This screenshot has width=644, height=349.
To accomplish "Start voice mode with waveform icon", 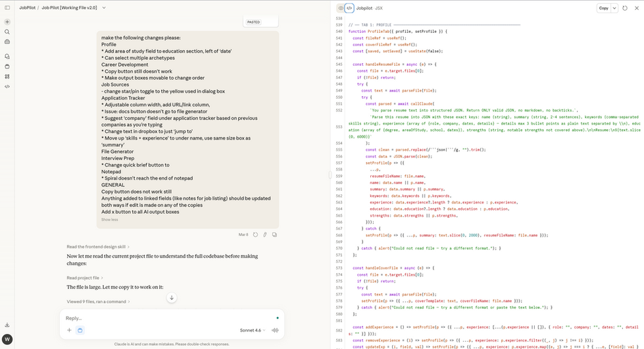I will (275, 330).
